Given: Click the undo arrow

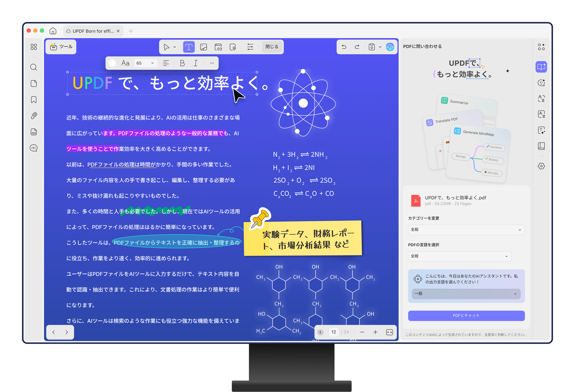Looking at the screenshot, I should click(344, 47).
